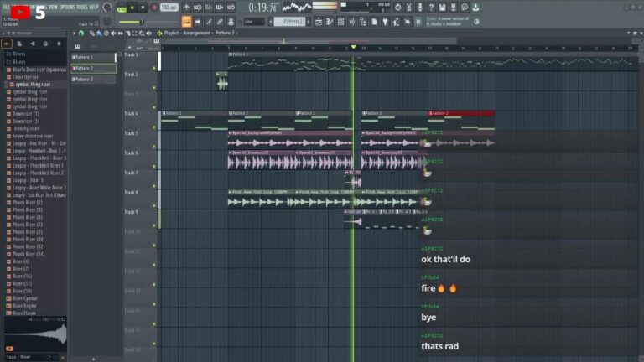
Task: Open the Pattern 2 selector dropdown
Action: click(x=289, y=22)
